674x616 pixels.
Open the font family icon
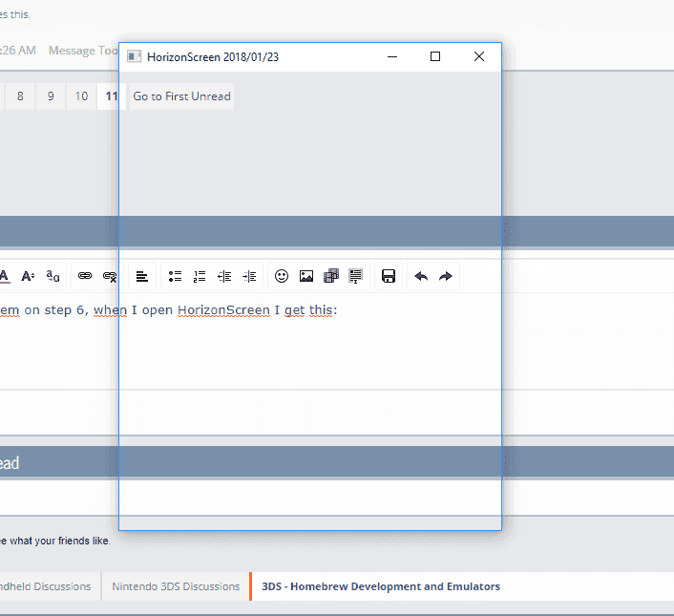coord(53,276)
